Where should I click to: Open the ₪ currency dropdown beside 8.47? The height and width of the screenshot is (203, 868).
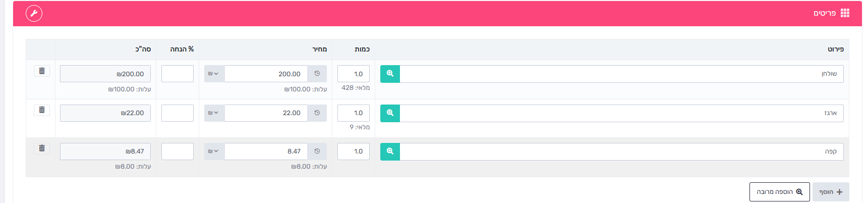tap(214, 151)
